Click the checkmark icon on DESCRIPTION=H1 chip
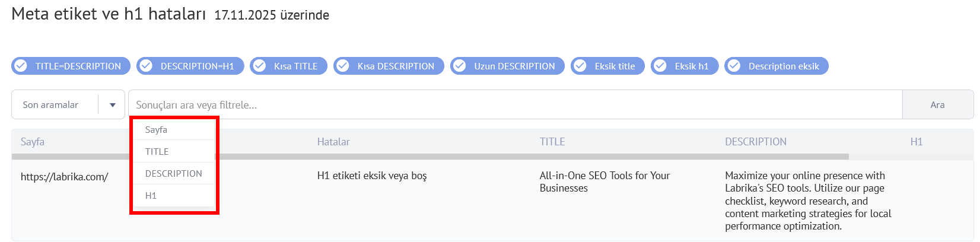The height and width of the screenshot is (242, 980). [146, 66]
